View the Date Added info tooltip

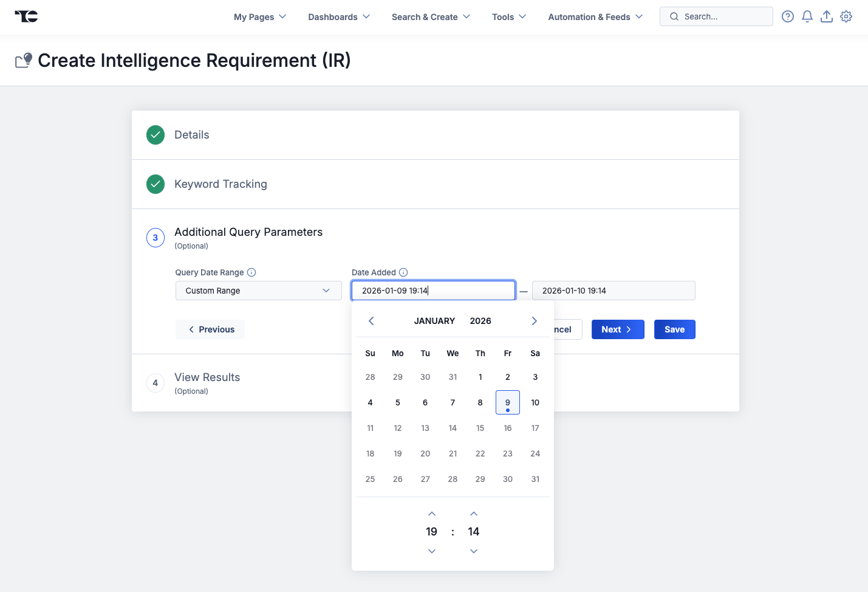[404, 272]
